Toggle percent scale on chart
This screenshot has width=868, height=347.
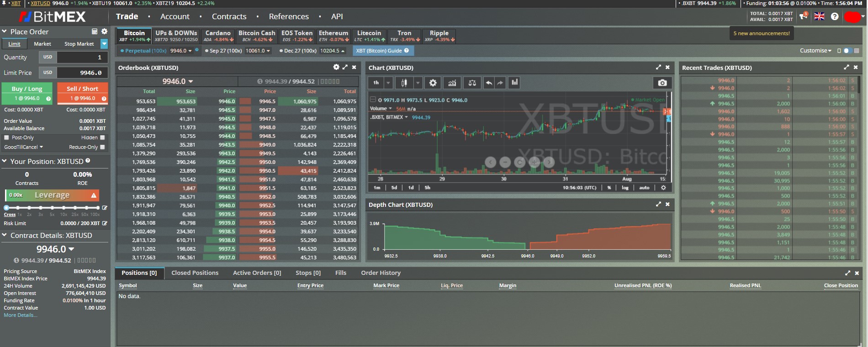pos(609,188)
